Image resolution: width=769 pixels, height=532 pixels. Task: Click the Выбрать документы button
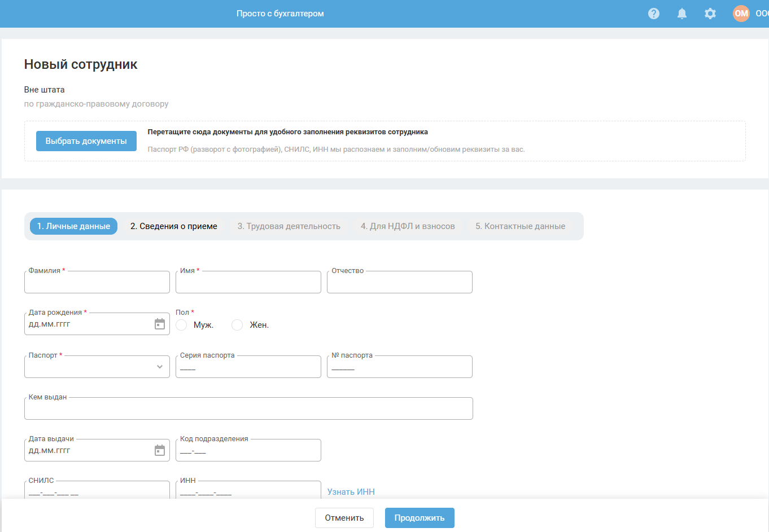coord(86,141)
